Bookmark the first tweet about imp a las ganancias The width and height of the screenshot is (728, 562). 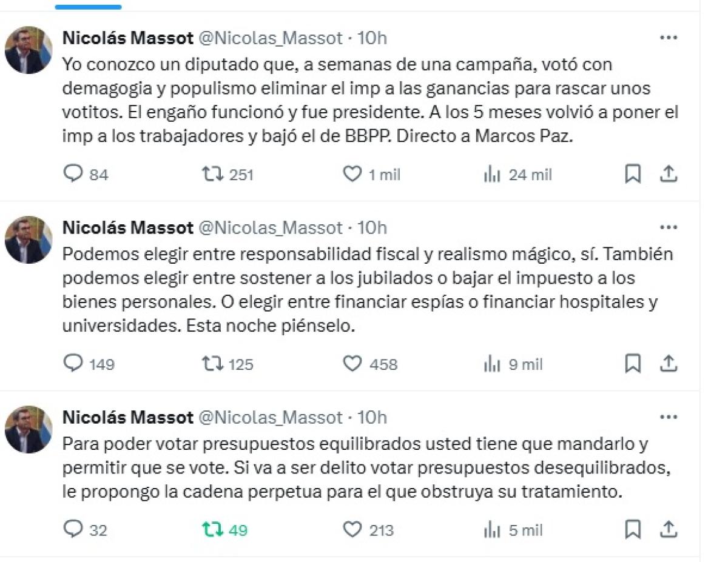click(632, 175)
